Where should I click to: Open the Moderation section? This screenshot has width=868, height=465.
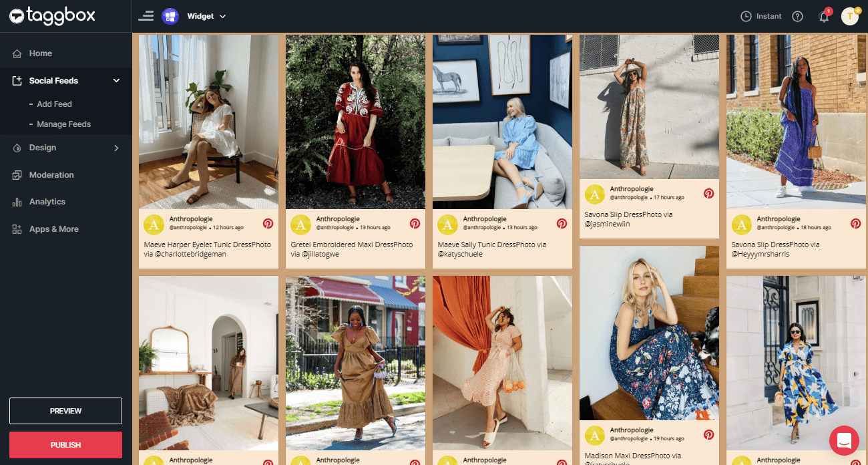[51, 175]
